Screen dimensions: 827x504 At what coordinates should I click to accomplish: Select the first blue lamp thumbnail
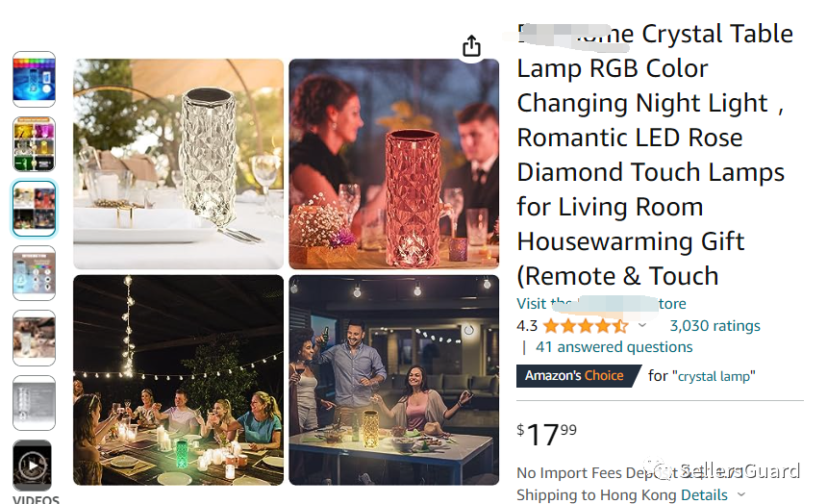[35, 79]
